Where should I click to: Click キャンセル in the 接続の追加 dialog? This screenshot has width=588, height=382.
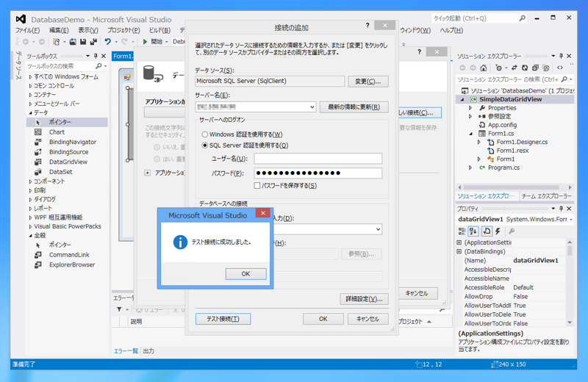click(367, 319)
